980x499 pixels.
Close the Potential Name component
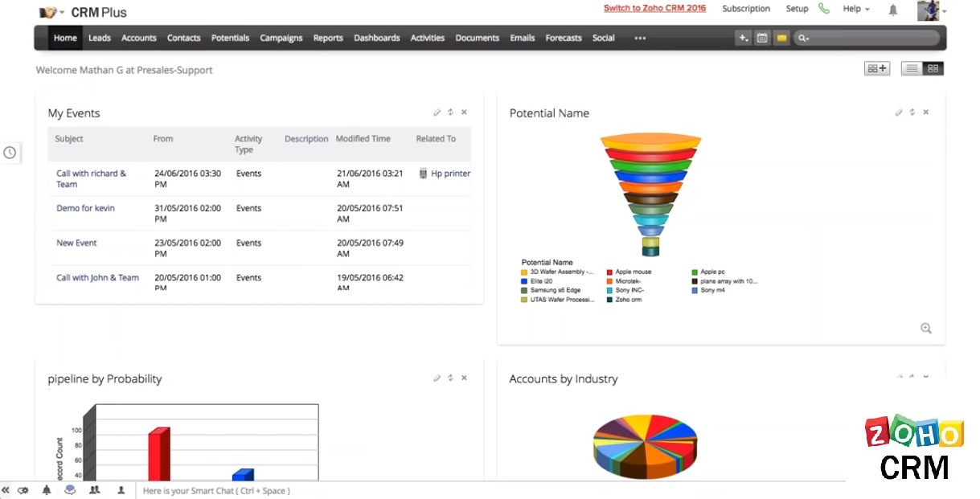[926, 112]
